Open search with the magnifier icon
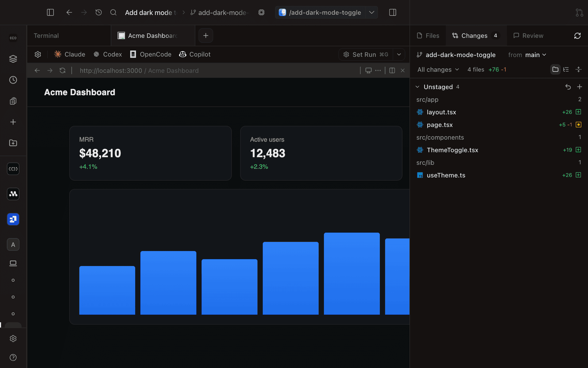This screenshot has width=588, height=368. tap(113, 12)
